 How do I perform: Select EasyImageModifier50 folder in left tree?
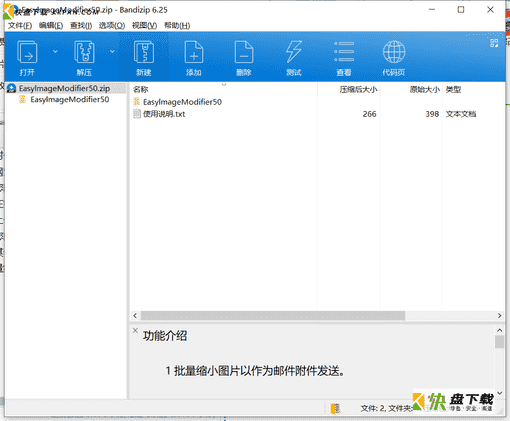(70, 99)
